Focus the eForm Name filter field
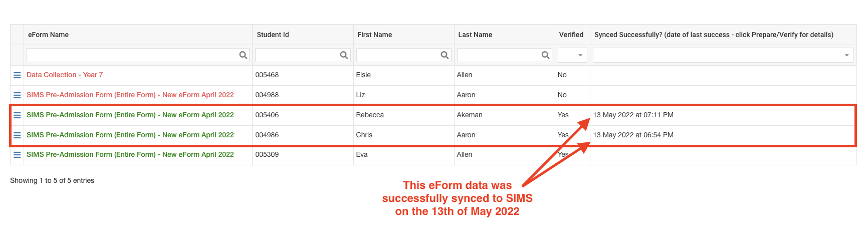Viewport: 868px width, 237px height. tap(138, 55)
